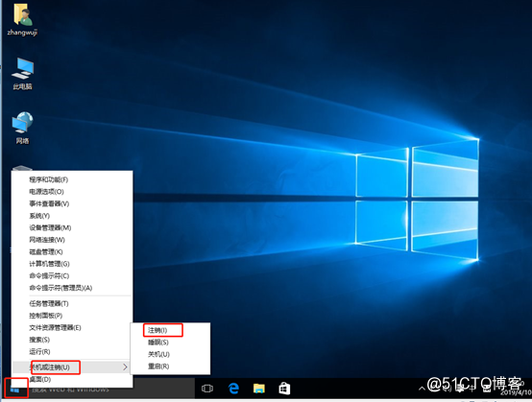Show hidden system tray icons

pyautogui.click(x=422, y=389)
